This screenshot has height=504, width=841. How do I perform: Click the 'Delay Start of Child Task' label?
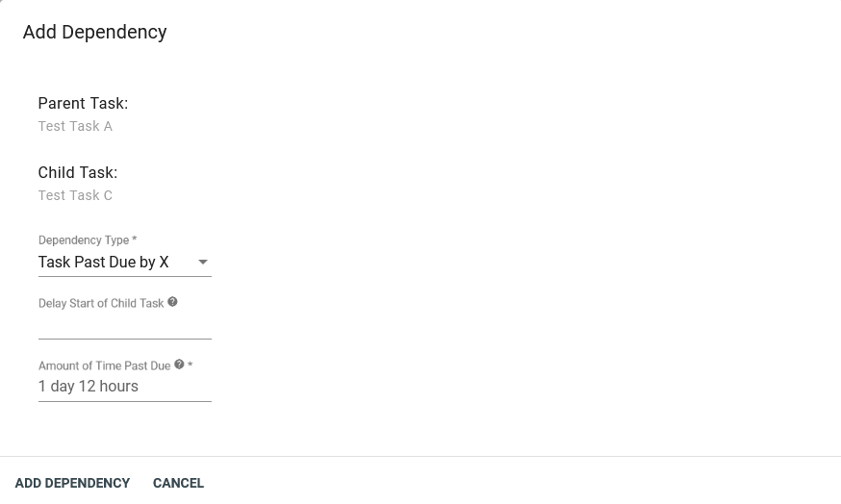click(x=101, y=303)
